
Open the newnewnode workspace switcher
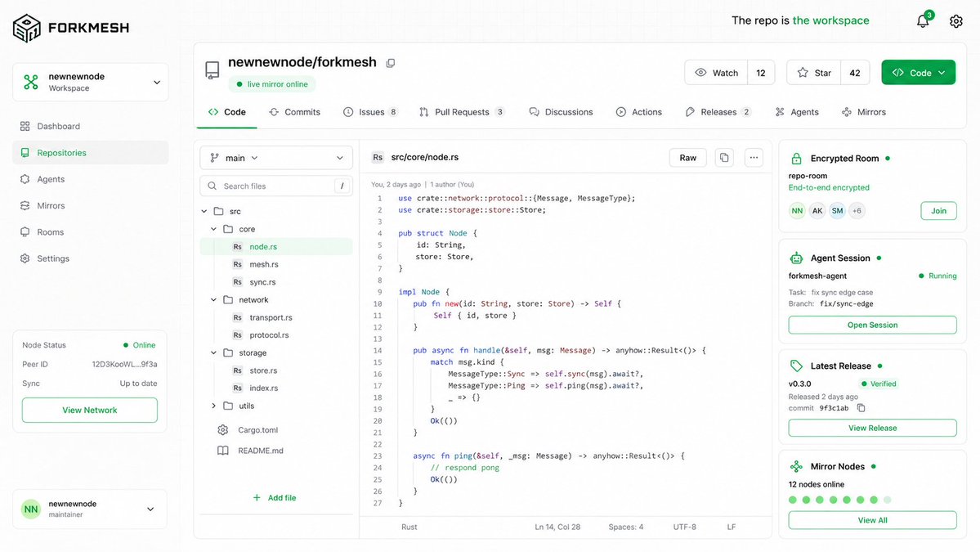91,82
